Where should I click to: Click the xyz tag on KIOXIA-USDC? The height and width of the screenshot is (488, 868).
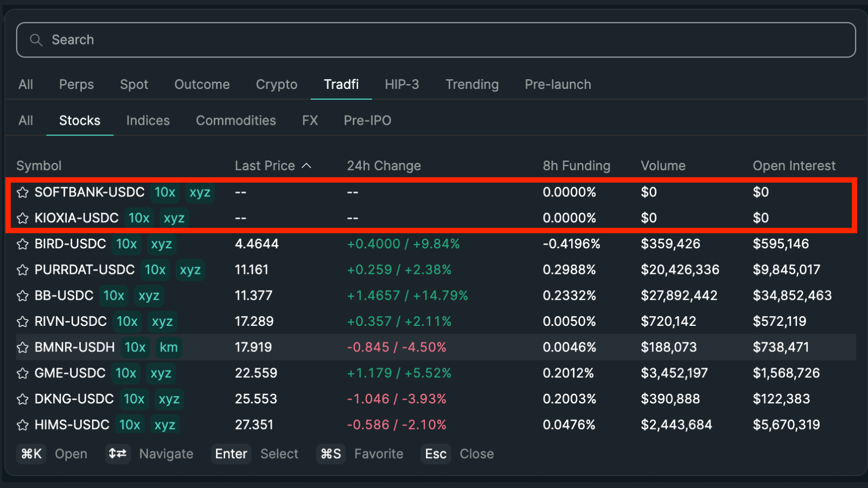click(174, 218)
